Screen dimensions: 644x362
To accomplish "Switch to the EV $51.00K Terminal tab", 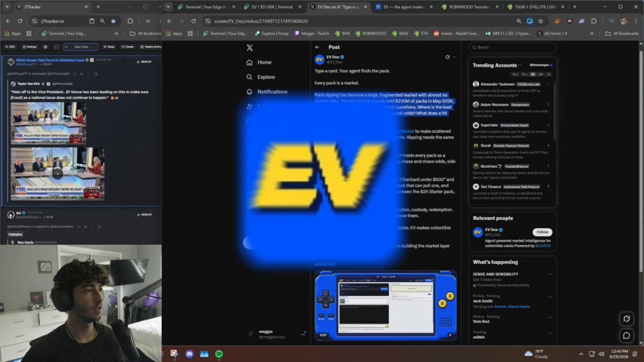I will [272, 7].
